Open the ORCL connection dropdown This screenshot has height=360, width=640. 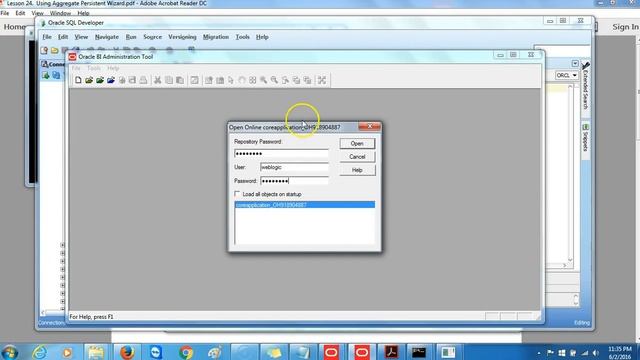point(567,76)
